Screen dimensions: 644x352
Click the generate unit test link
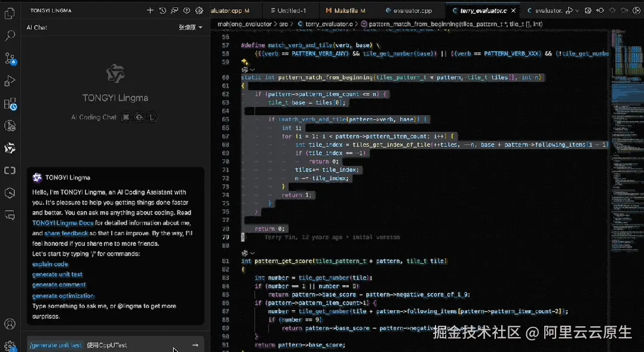57,274
